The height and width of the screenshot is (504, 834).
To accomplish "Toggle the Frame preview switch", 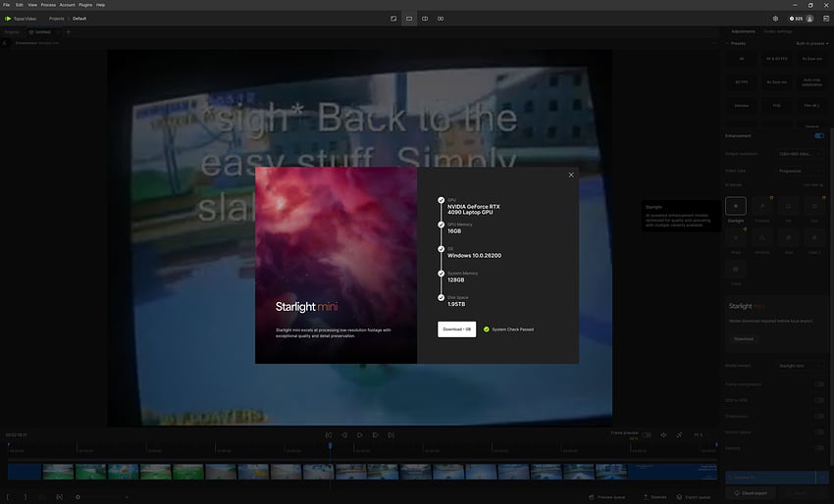I will (x=647, y=435).
